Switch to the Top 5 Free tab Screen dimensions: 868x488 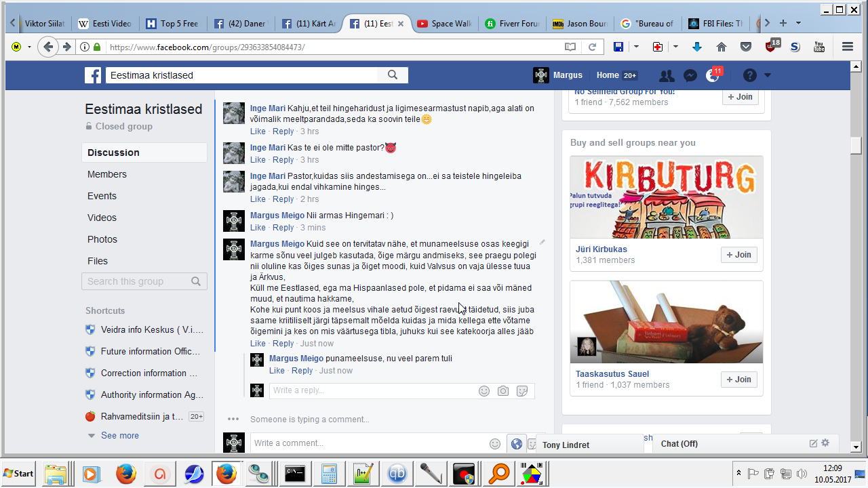(173, 23)
